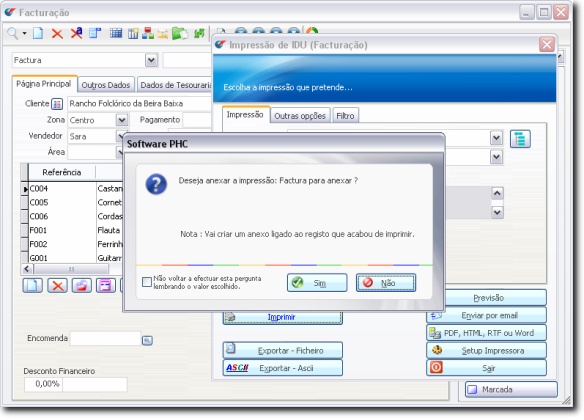This screenshot has width=584, height=420.
Task: Click the Encomenda search icon button
Action: (x=147, y=340)
